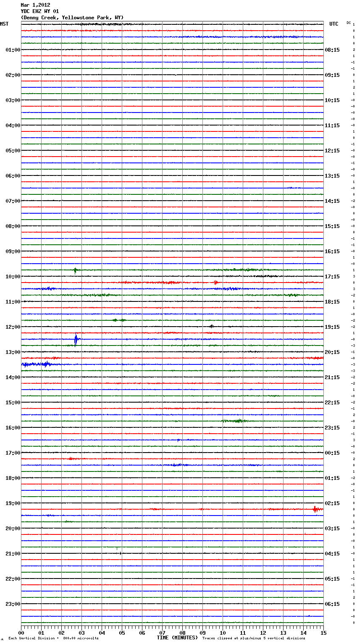Viewport: 357px width, 644px height.
Task: Click the "10" minute axis tick label
Action: [223, 633]
